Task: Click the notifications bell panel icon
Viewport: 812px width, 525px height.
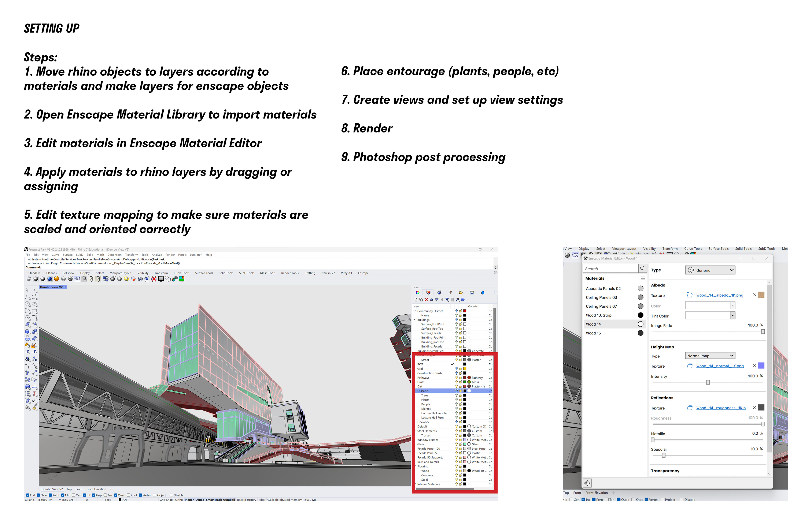Action: [483, 292]
